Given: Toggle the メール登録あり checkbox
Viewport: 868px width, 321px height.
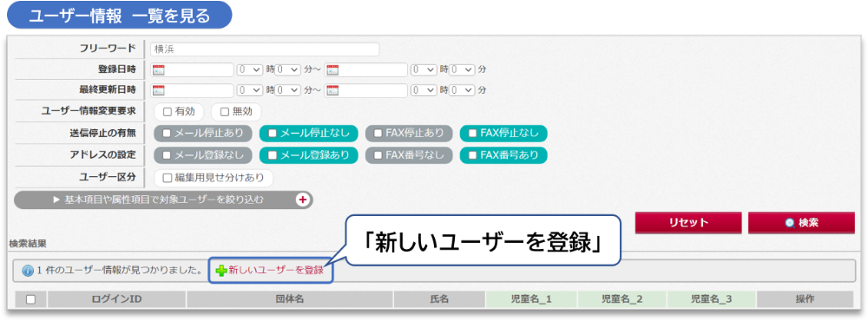Looking at the screenshot, I should [x=272, y=155].
